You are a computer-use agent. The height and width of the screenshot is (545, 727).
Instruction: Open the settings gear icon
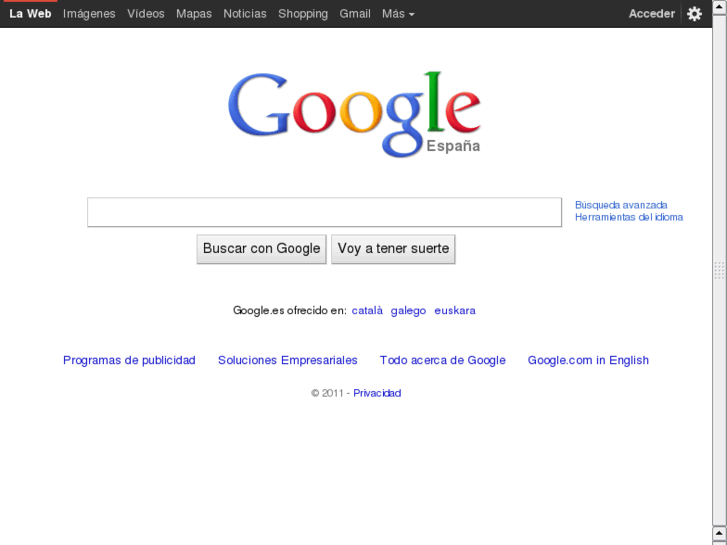(694, 14)
